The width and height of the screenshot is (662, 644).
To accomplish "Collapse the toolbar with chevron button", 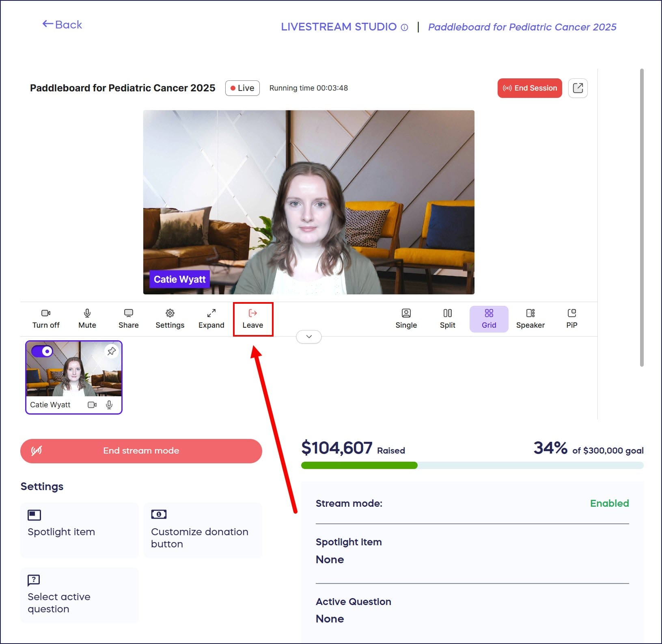I will [x=309, y=337].
